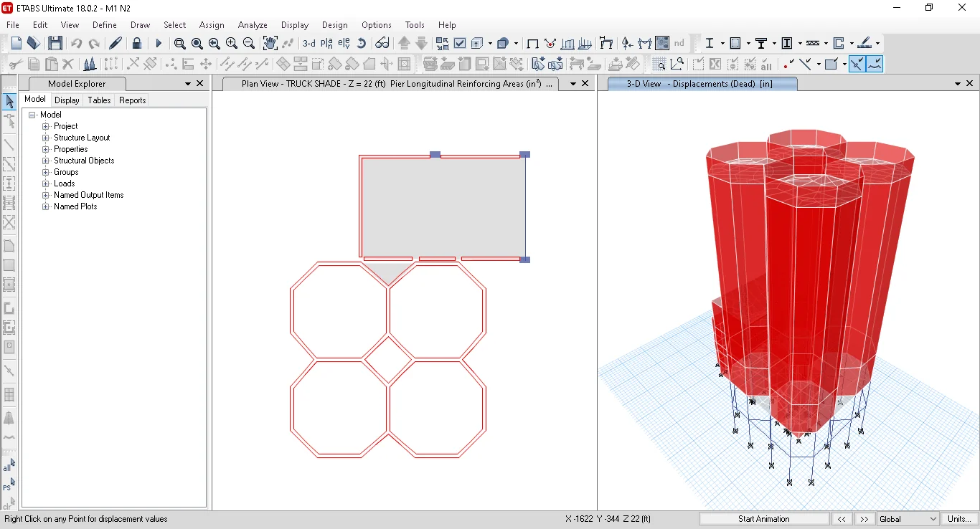Click Steel Frame Design I-beam icon
This screenshot has height=529, width=980.
point(710,44)
